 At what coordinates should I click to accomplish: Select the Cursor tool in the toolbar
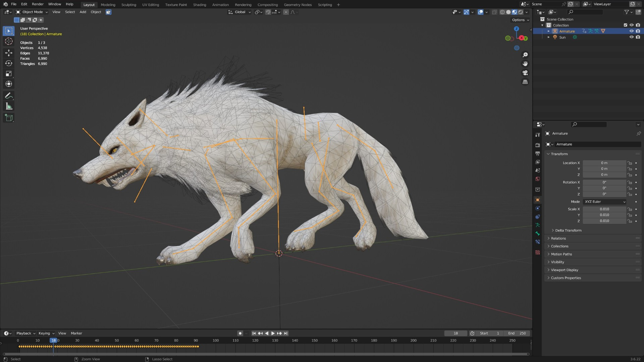click(9, 41)
